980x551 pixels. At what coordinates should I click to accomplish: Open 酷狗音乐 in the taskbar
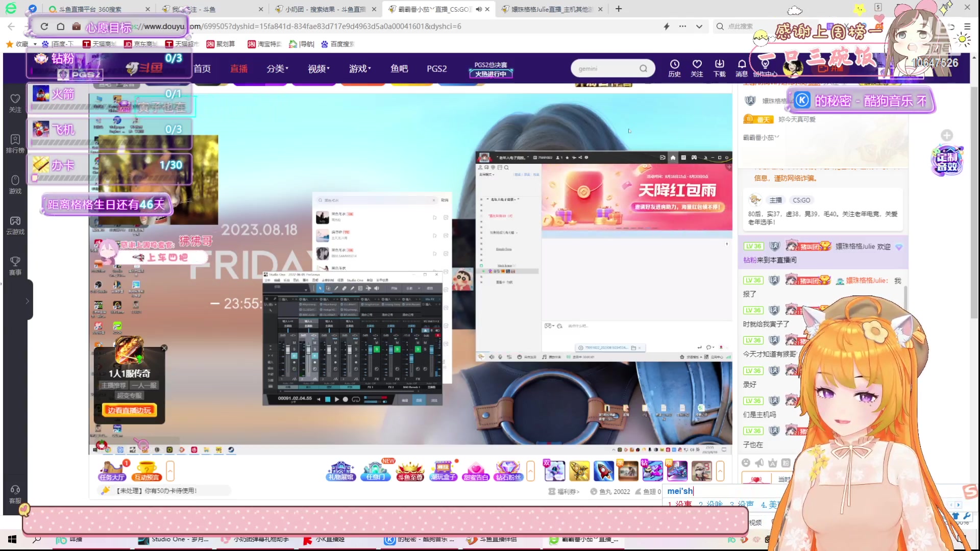(419, 539)
